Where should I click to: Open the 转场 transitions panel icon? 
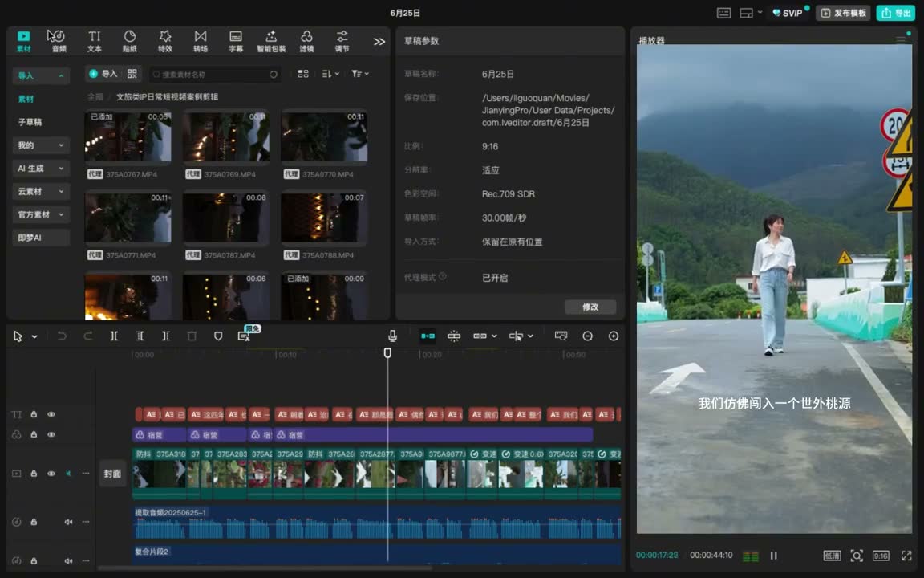click(x=201, y=41)
